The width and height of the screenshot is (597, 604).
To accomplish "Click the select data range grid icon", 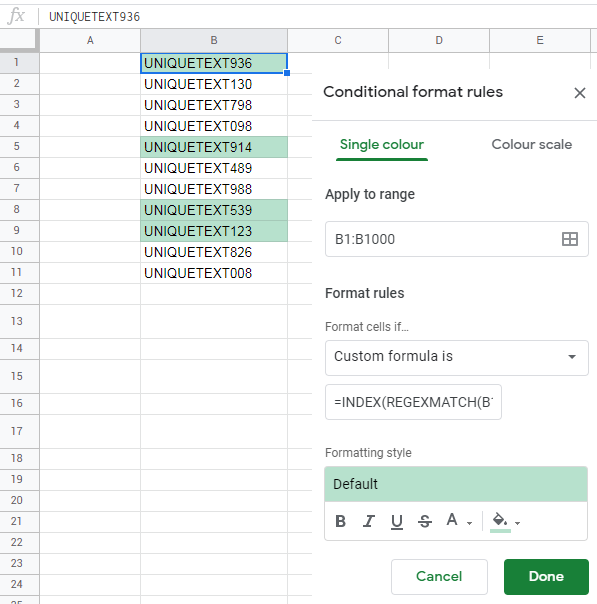I will pyautogui.click(x=570, y=239).
